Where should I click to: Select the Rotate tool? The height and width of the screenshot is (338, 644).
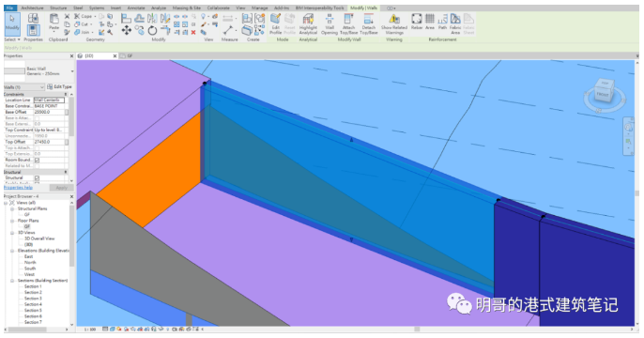point(152,30)
